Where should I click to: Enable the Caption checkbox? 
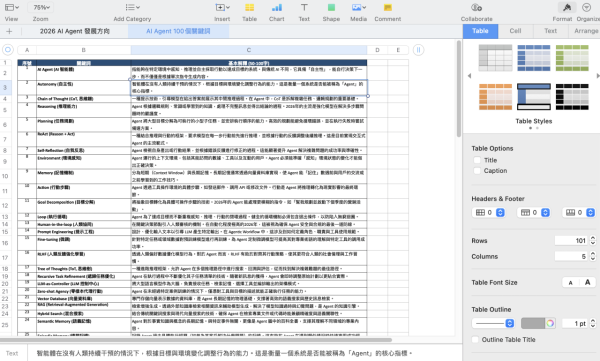tap(477, 171)
